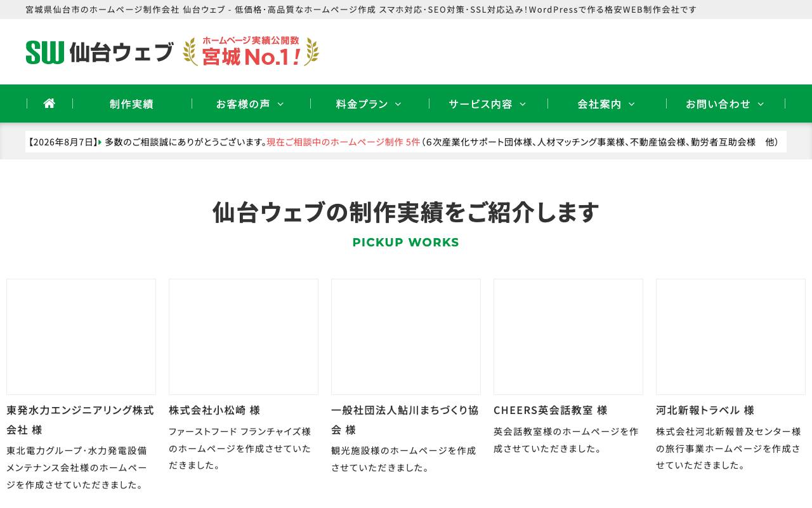Image resolution: width=812 pixels, height=508 pixels.
Task: Open the CHEERS英会話教室 thumbnail
Action: pyautogui.click(x=568, y=337)
